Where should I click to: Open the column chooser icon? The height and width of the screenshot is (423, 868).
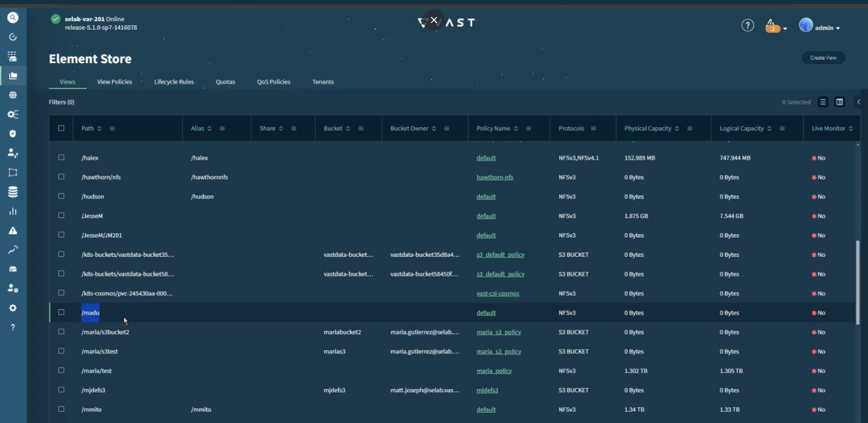(839, 102)
